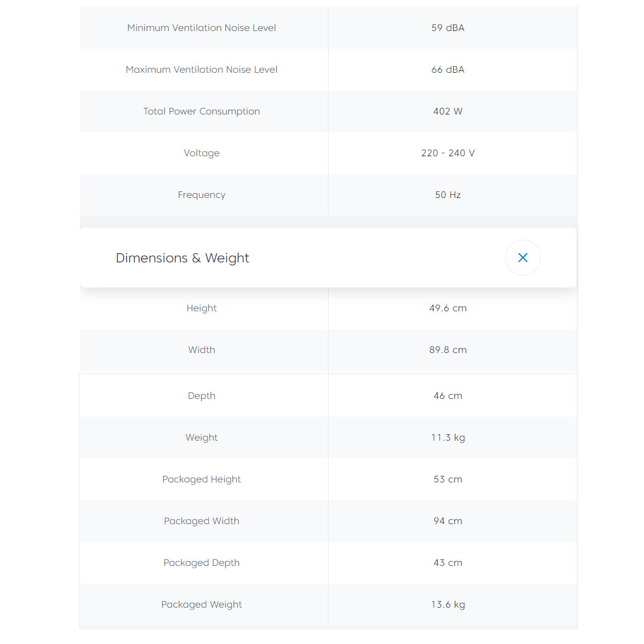Select the 50 Hz value
Viewport: 644px width, 644px height.
click(448, 195)
